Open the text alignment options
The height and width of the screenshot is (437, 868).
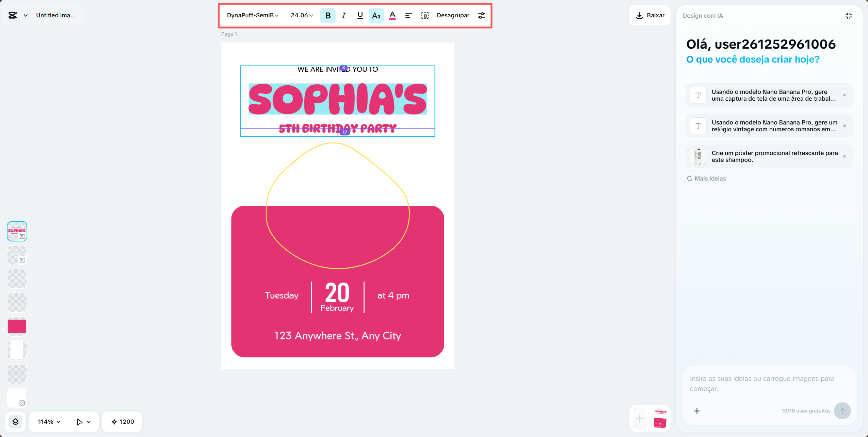408,16
